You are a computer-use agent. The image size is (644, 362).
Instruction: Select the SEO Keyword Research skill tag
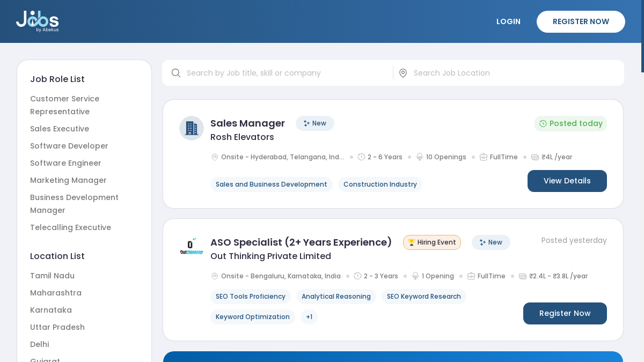(x=423, y=297)
